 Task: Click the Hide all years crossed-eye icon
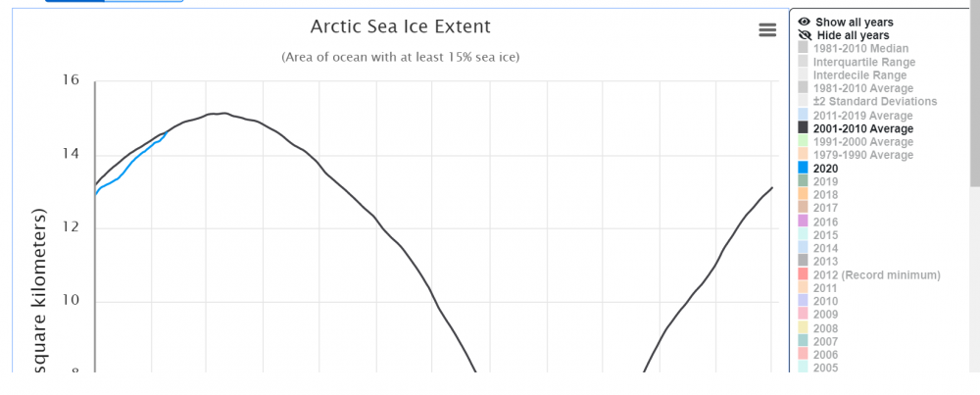(805, 35)
